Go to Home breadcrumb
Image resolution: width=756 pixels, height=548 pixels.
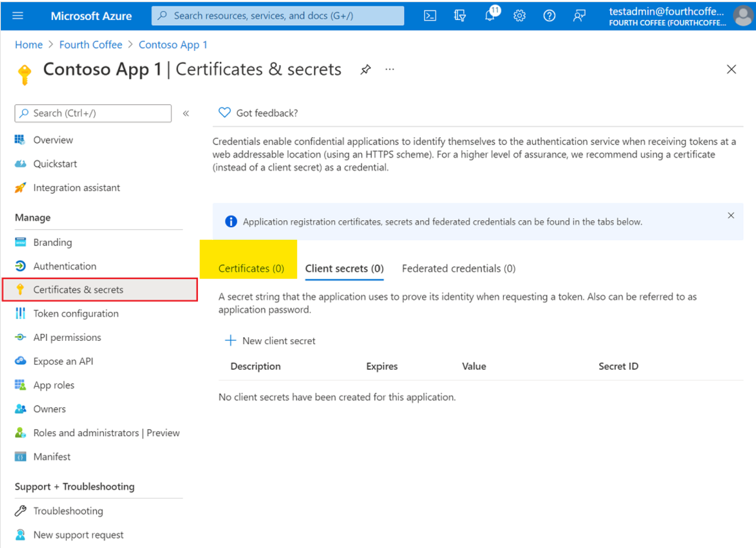(x=29, y=45)
